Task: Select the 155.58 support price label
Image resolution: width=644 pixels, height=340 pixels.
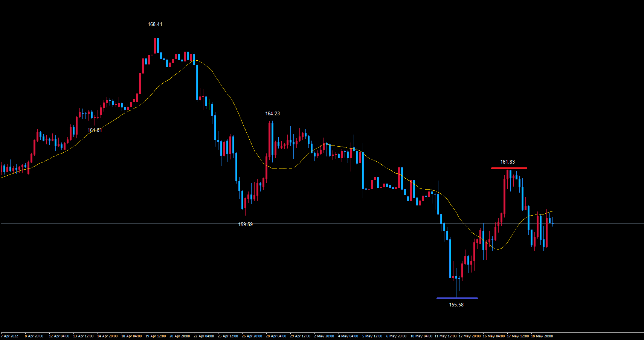Action: point(456,305)
